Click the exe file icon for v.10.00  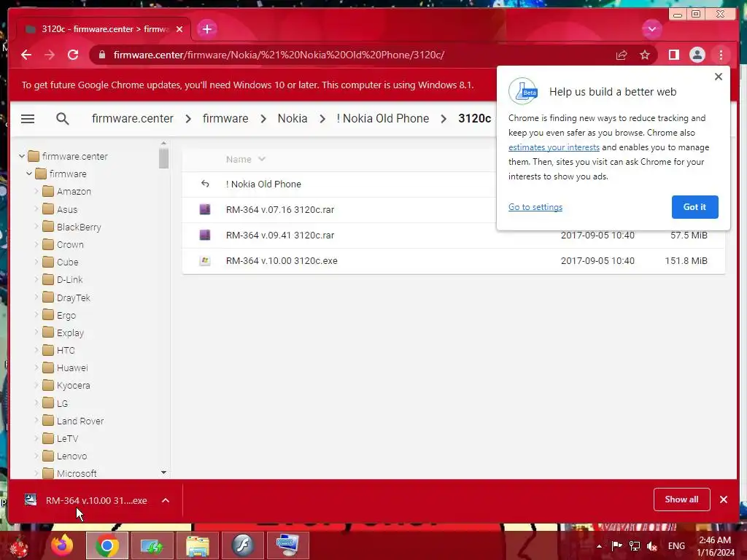(x=205, y=261)
